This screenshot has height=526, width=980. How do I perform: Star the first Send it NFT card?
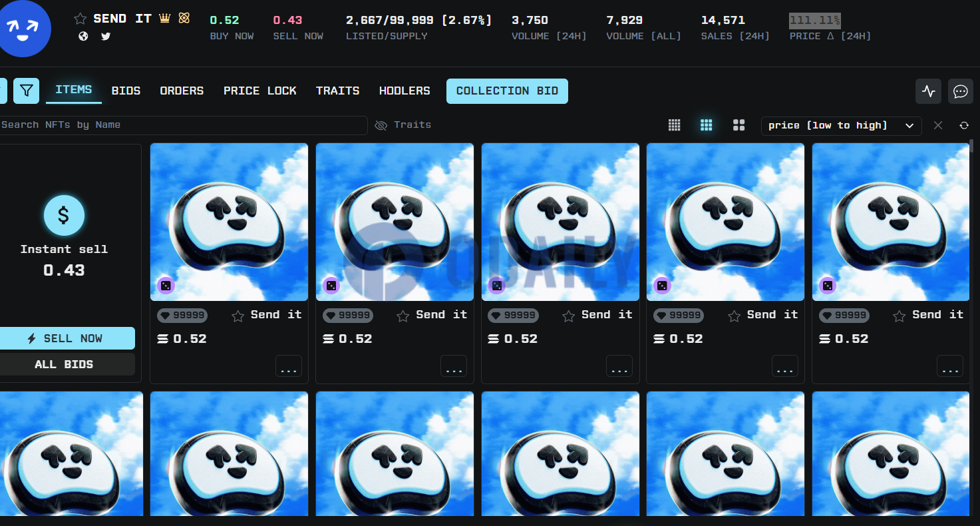(238, 316)
